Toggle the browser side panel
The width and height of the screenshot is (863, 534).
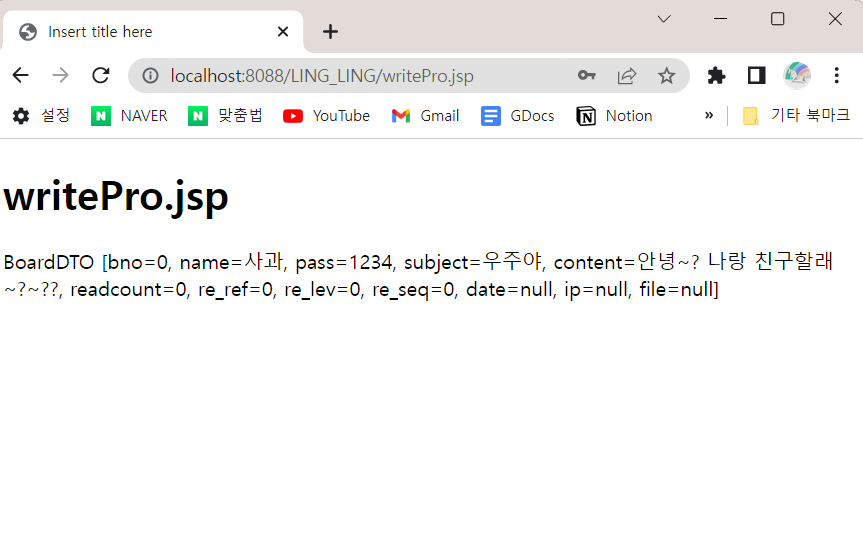pos(757,75)
